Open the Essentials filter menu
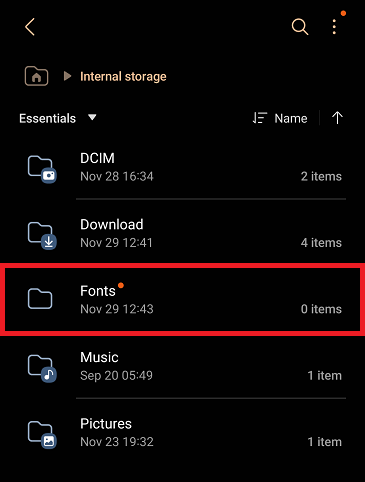The image size is (365, 482). point(58,118)
